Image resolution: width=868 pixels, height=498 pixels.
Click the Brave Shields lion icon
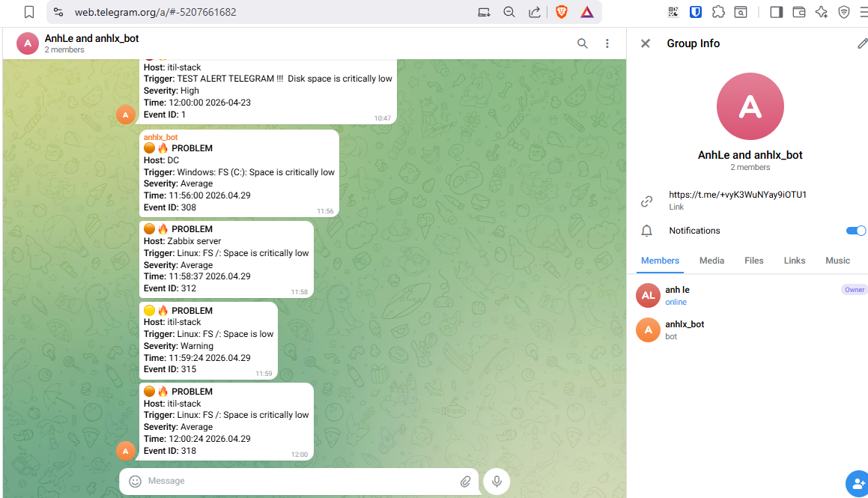pos(561,12)
